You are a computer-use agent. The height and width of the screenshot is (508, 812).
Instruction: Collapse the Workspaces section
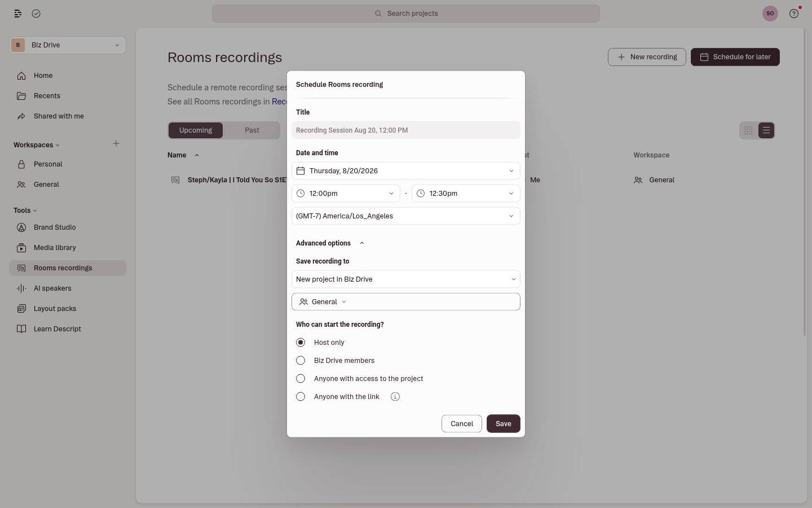click(x=37, y=145)
